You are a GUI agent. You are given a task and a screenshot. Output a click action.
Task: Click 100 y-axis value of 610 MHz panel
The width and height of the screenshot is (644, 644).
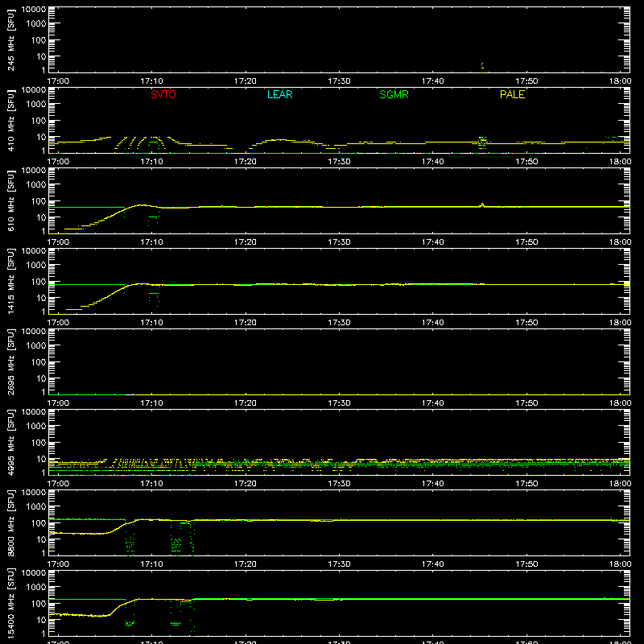click(x=39, y=201)
